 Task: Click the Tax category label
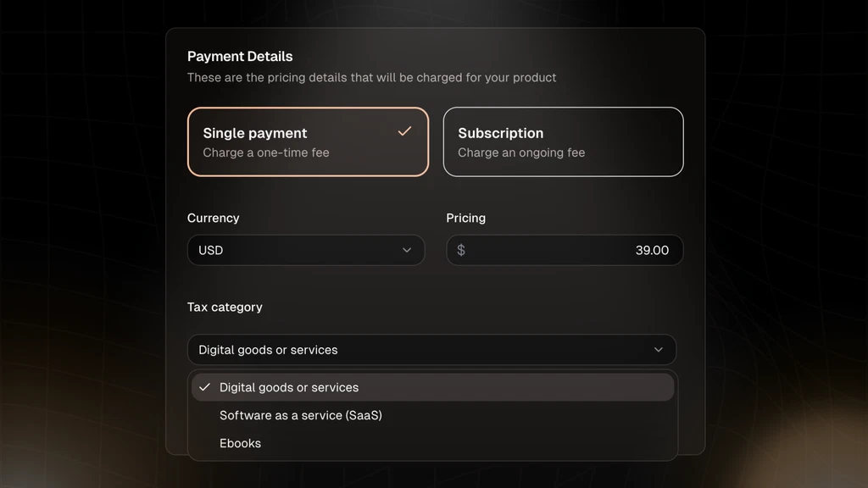click(x=225, y=307)
